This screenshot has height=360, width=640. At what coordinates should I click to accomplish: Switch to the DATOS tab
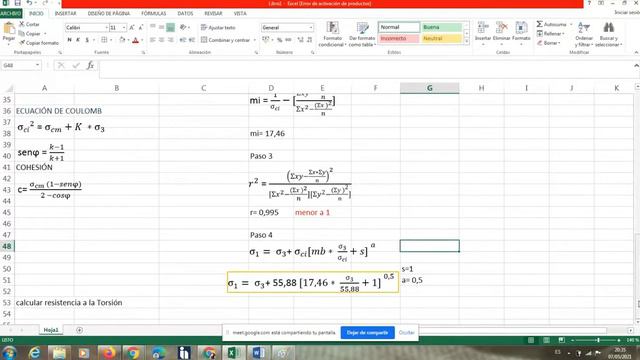click(x=185, y=13)
